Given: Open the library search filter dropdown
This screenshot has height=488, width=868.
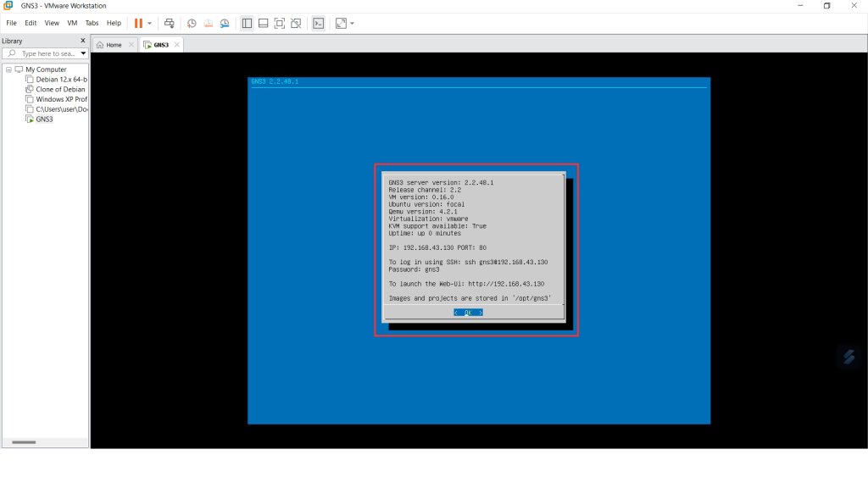Looking at the screenshot, I should click(x=83, y=53).
